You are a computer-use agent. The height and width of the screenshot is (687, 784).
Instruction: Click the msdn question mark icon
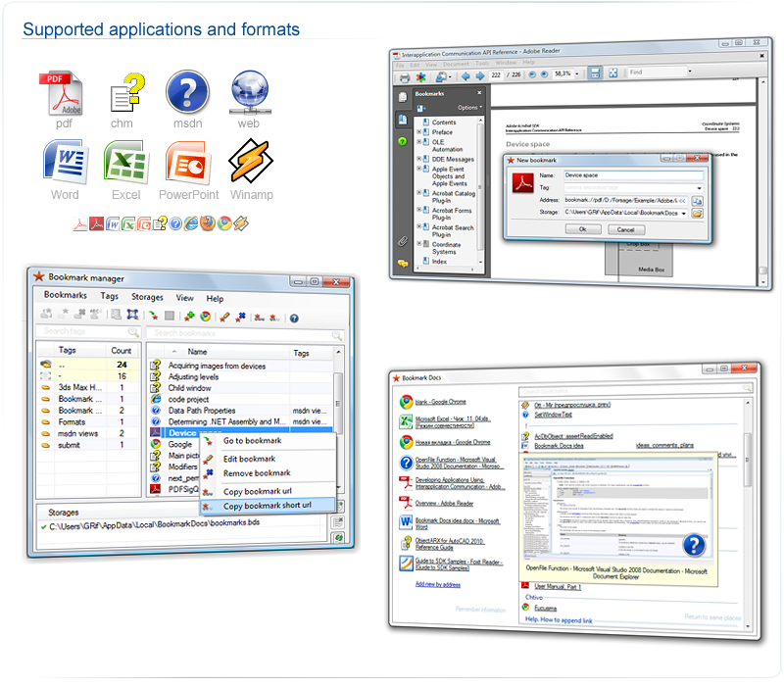[187, 92]
